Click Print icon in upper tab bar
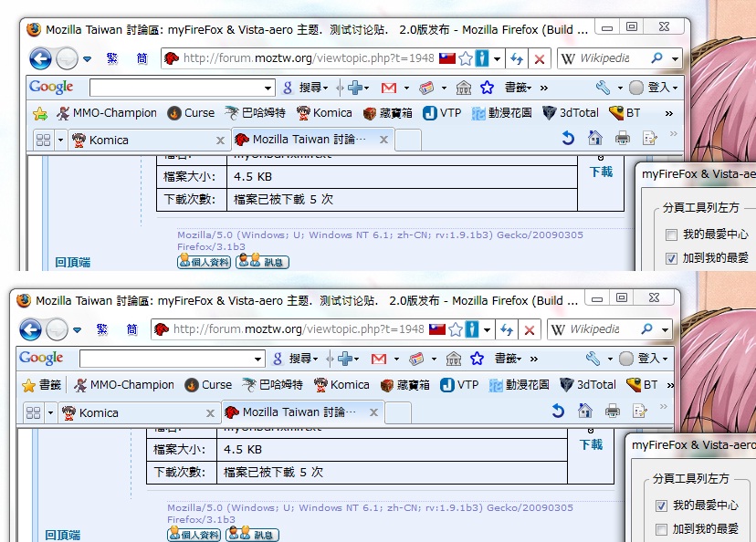Viewport: 756px width, 542px height. tap(623, 139)
